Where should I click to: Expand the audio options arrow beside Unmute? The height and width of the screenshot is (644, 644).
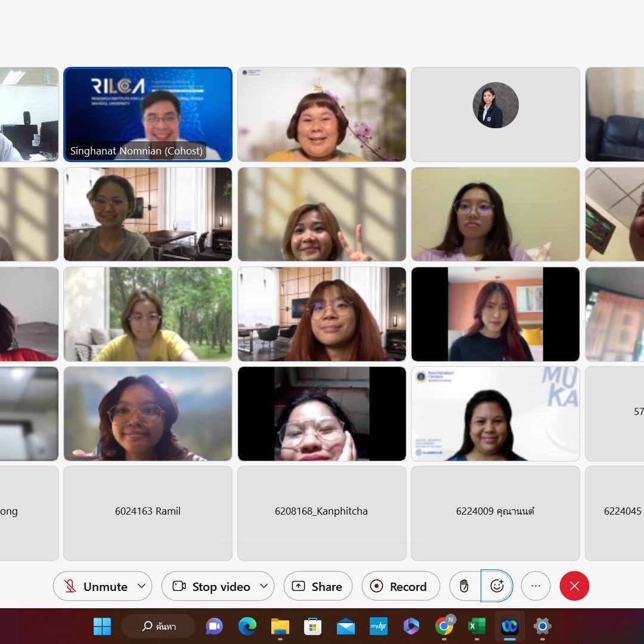point(141,586)
